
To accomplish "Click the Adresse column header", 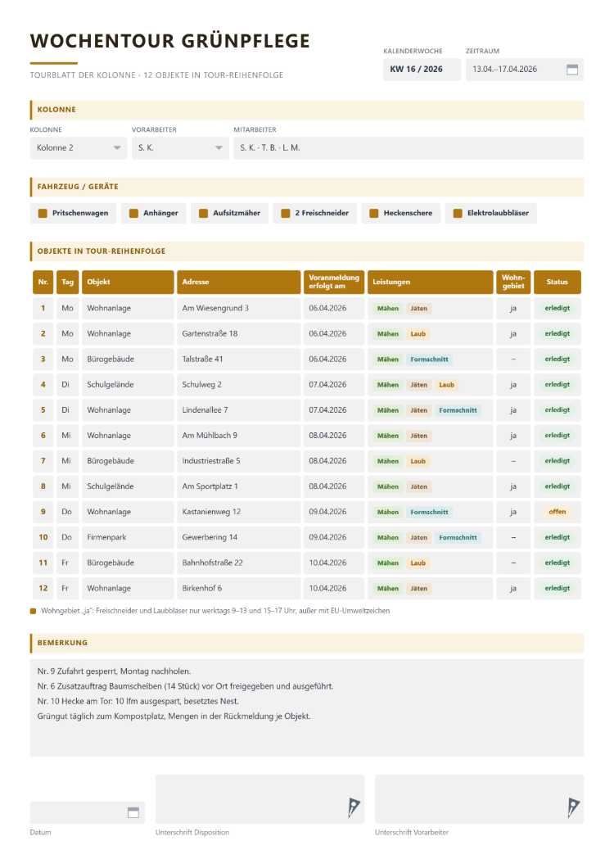I will tap(238, 282).
